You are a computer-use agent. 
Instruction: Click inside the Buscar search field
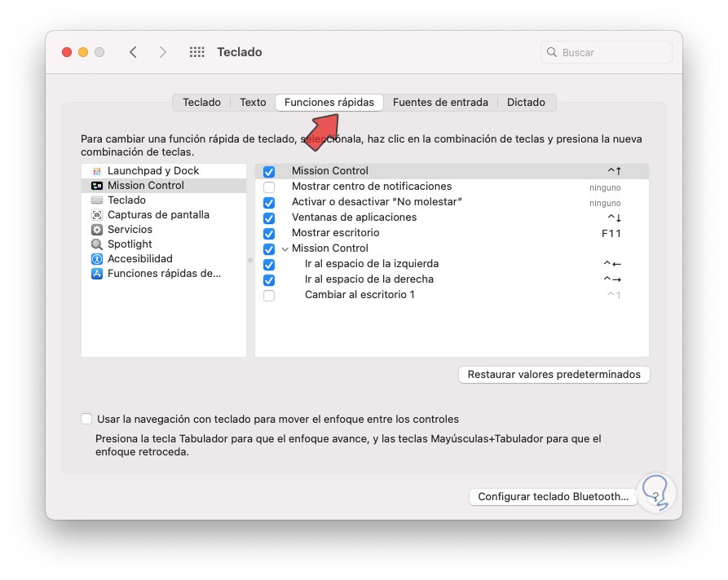[605, 51]
